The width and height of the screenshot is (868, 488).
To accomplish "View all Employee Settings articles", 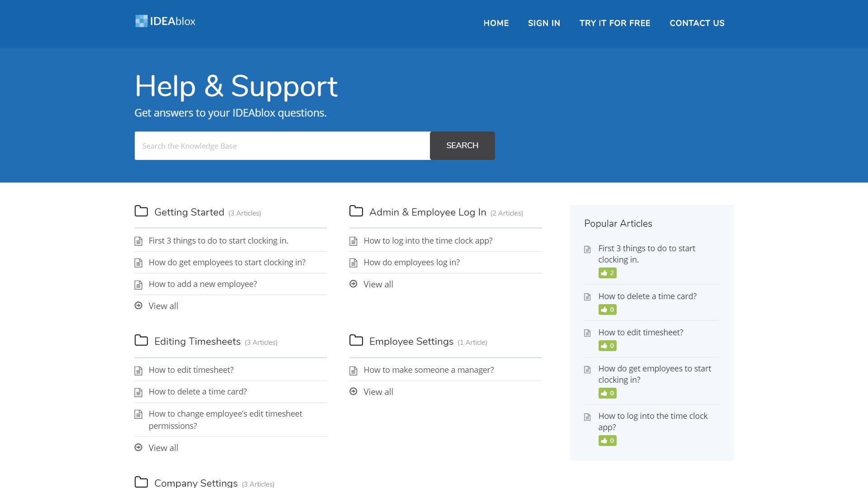I will 378,392.
